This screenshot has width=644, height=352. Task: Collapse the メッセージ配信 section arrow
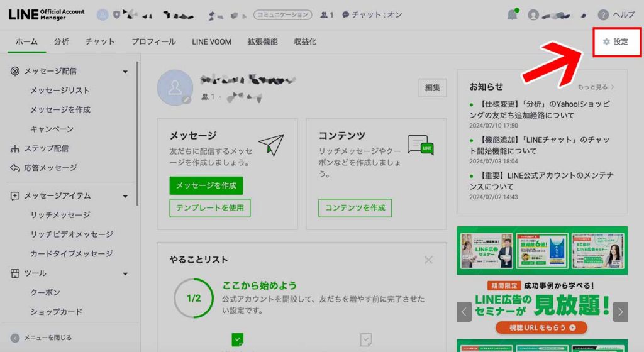125,72
